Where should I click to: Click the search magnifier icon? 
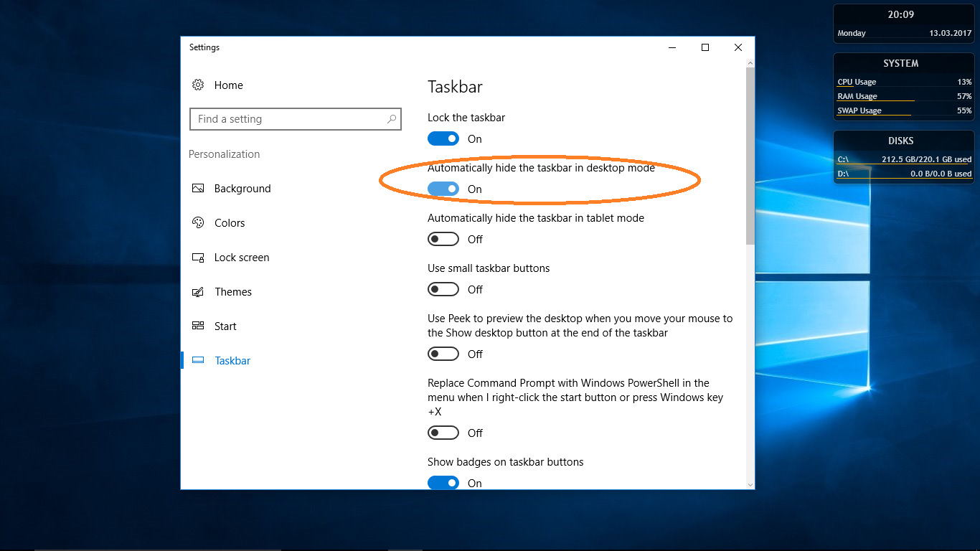click(x=391, y=118)
